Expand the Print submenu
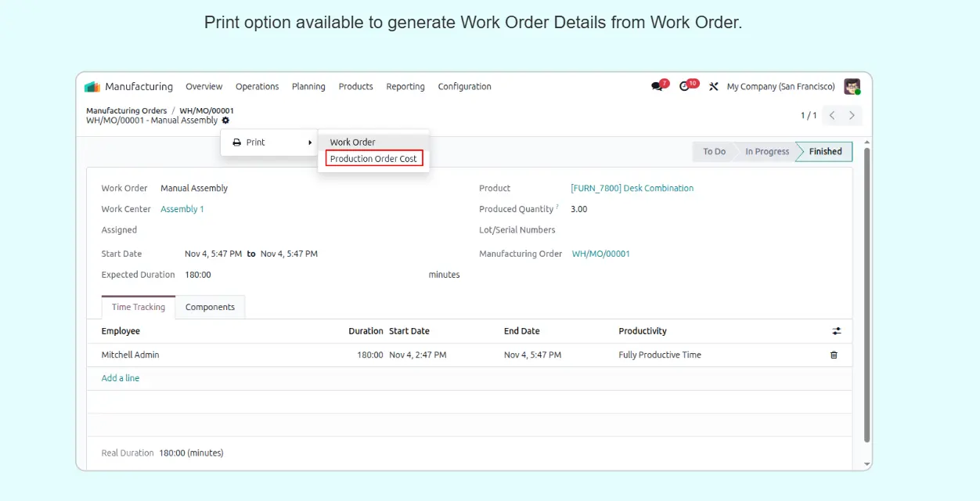Image resolution: width=980 pixels, height=501 pixels. click(268, 142)
